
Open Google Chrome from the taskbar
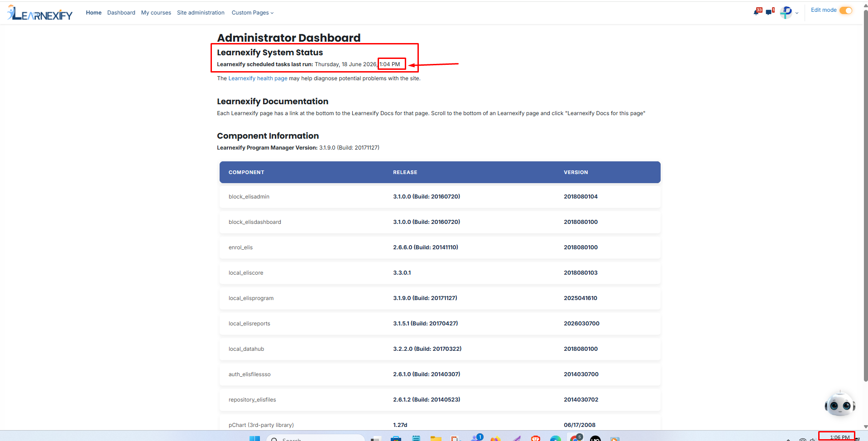tap(575, 438)
